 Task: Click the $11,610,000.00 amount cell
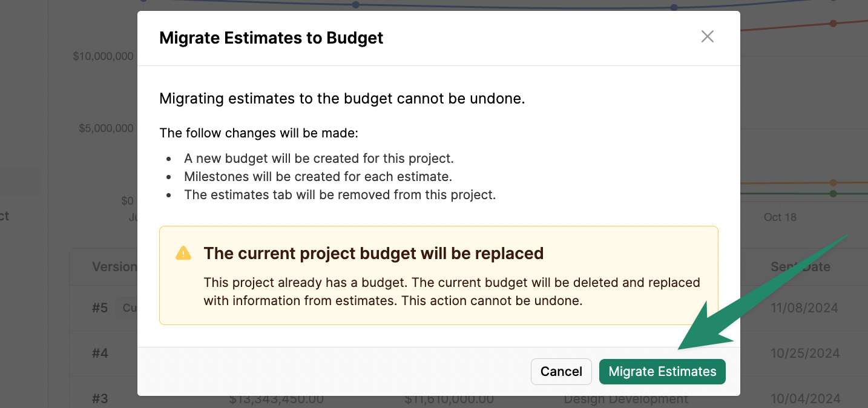(x=449, y=399)
